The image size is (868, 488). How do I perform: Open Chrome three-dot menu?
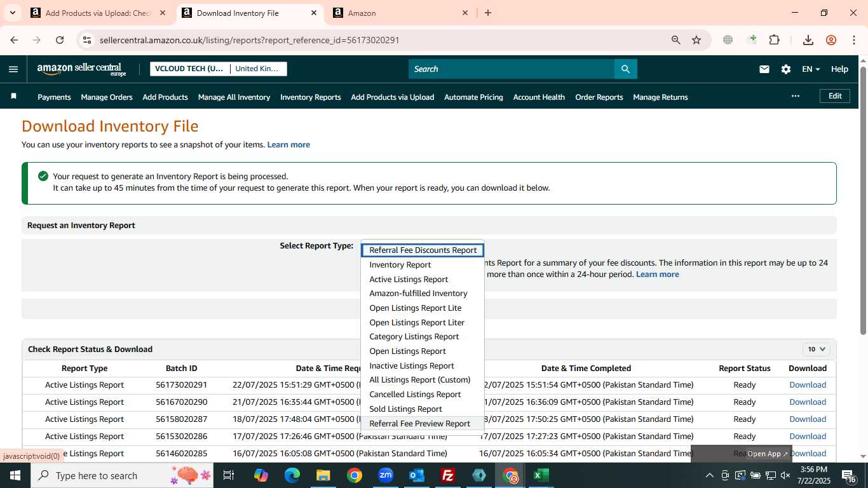853,40
